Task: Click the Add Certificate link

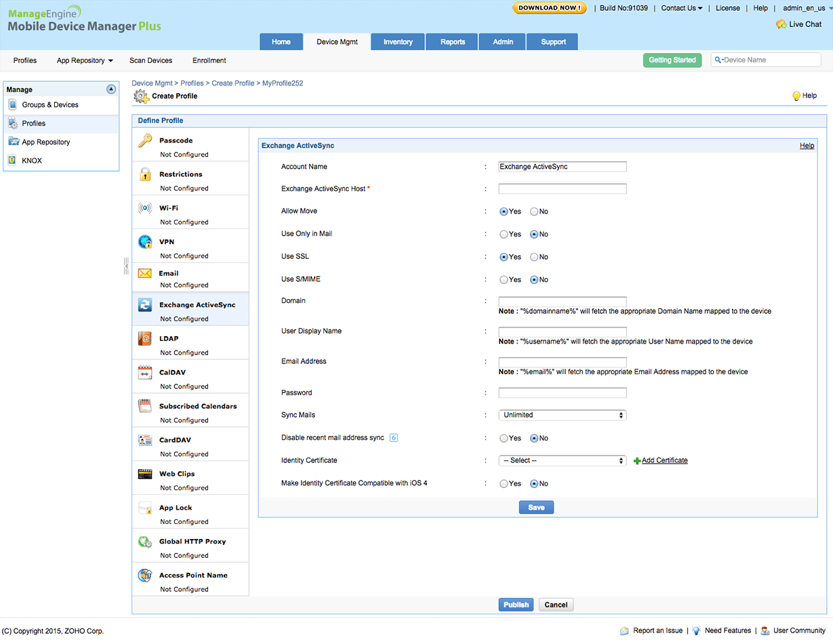Action: coord(664,461)
